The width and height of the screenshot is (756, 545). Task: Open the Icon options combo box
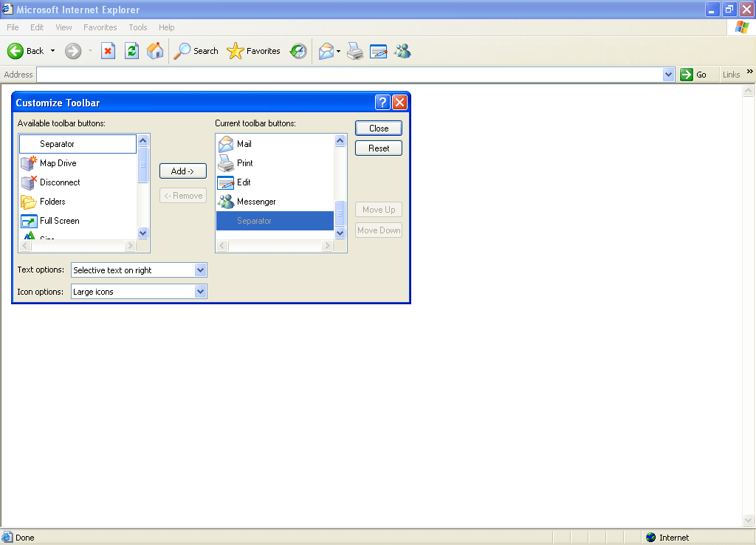[x=139, y=291]
